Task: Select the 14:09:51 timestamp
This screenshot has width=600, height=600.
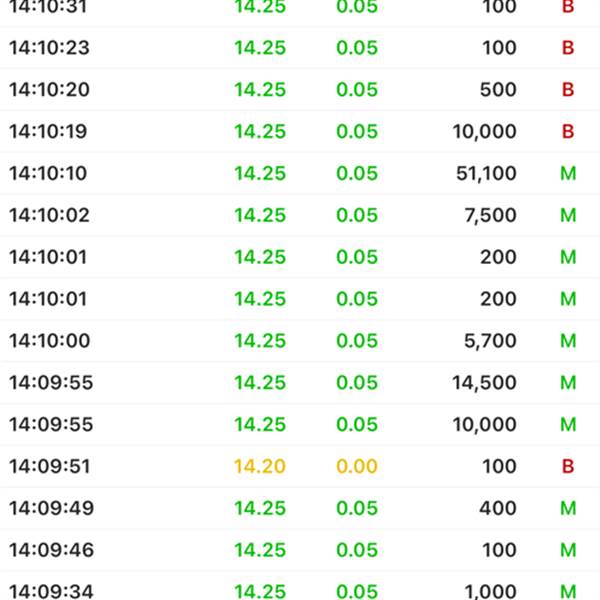Action: click(x=48, y=467)
